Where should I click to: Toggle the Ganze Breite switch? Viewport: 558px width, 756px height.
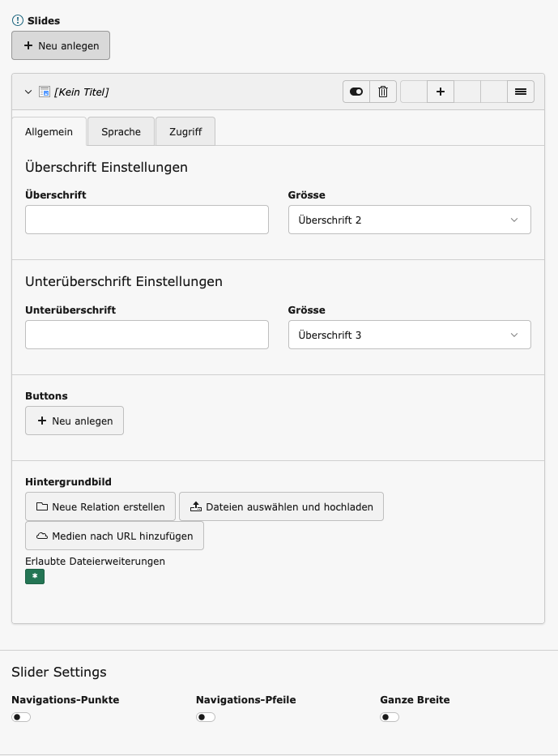point(390,717)
